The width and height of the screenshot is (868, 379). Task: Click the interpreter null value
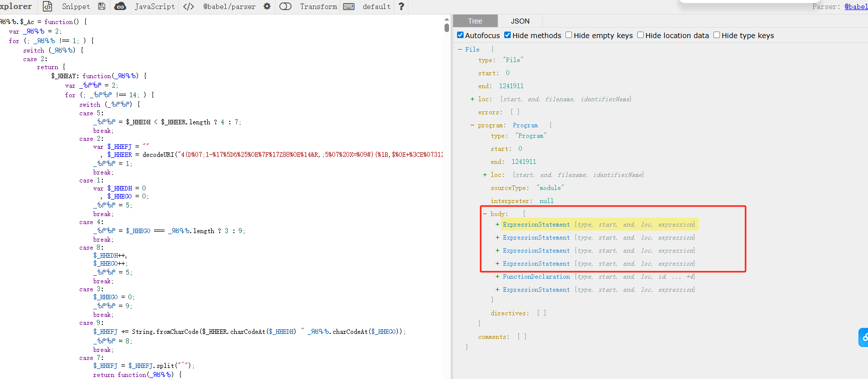546,201
